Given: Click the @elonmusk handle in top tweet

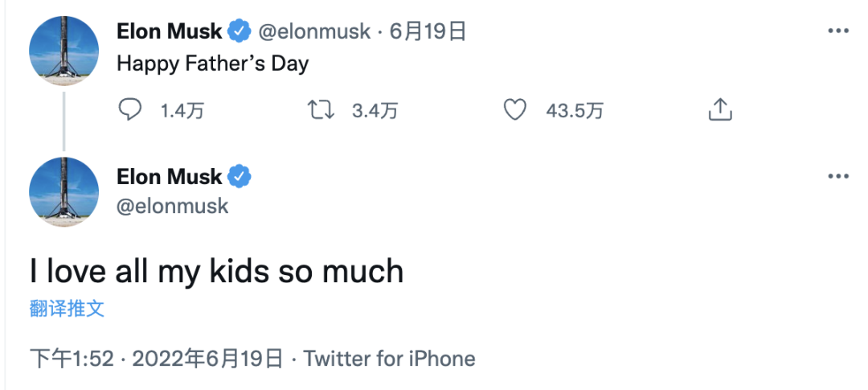Looking at the screenshot, I should pyautogui.click(x=314, y=32).
